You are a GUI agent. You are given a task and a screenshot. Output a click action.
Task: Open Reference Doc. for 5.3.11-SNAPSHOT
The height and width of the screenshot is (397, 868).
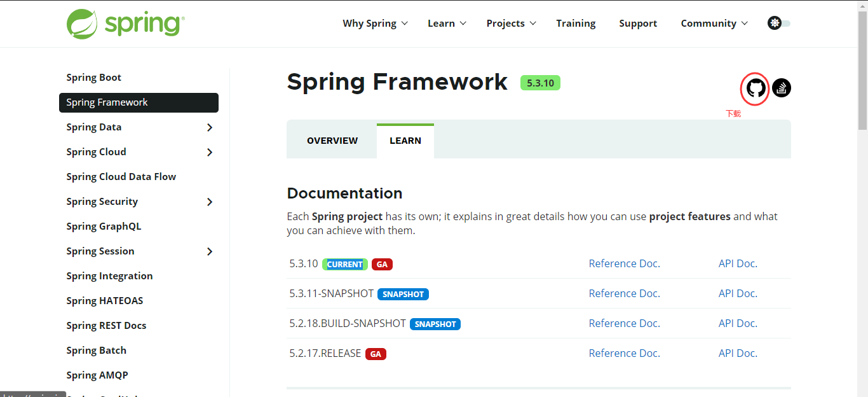click(625, 293)
